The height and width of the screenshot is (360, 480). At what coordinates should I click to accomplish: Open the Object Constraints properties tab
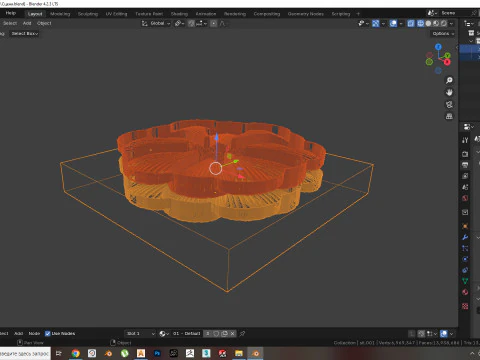[465, 270]
